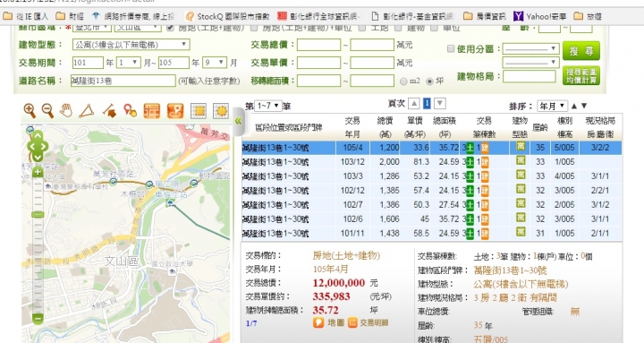
Task: Open the 旅遊 bookmarks folder
Action: (x=589, y=16)
